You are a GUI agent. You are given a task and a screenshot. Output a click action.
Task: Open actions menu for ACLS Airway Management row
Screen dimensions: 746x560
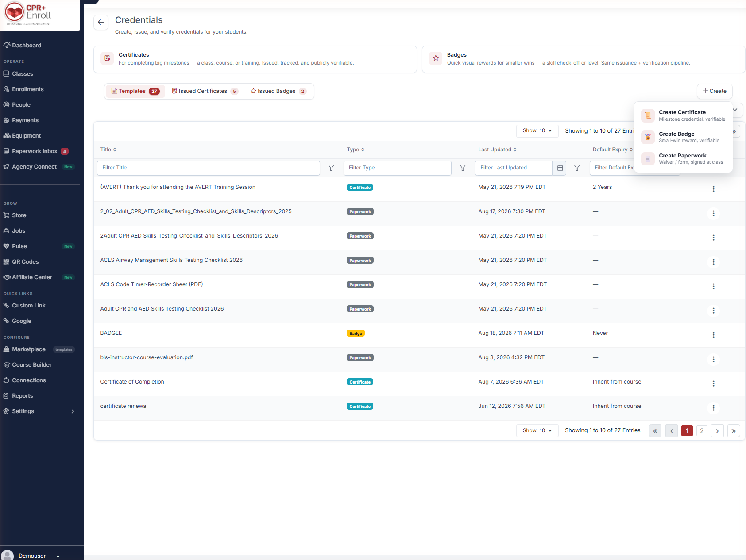point(713,262)
